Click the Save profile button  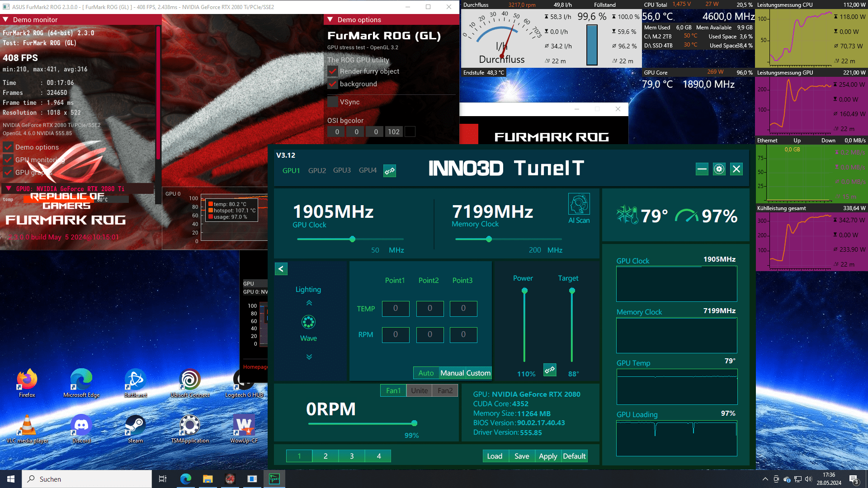(x=522, y=456)
